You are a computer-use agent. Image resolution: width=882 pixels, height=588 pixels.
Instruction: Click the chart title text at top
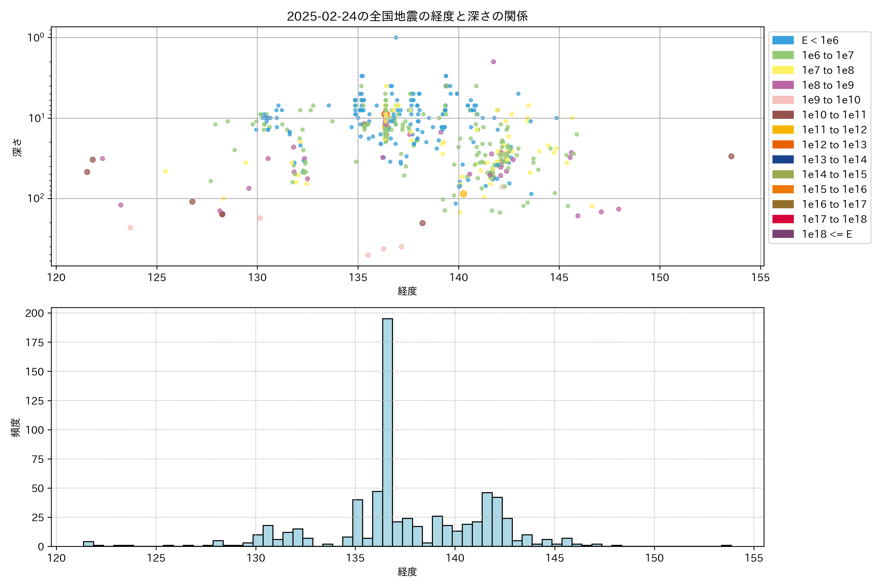[x=407, y=16]
